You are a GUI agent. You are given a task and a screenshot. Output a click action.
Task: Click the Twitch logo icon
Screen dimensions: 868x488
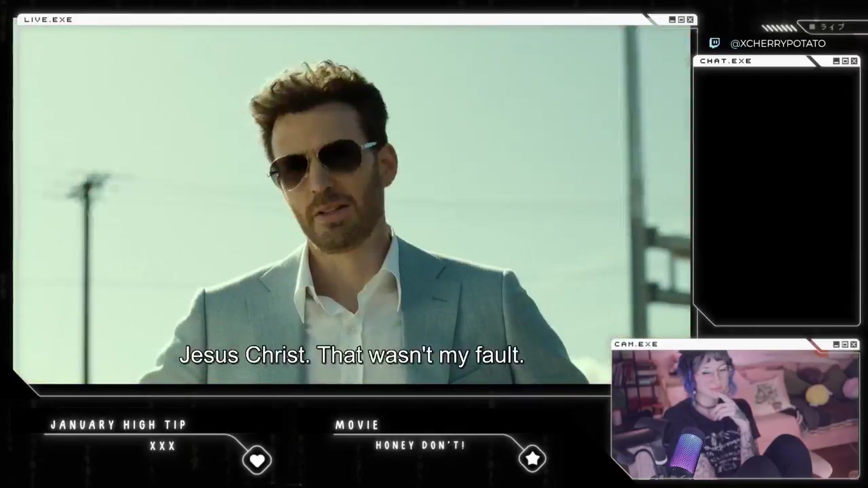(714, 43)
